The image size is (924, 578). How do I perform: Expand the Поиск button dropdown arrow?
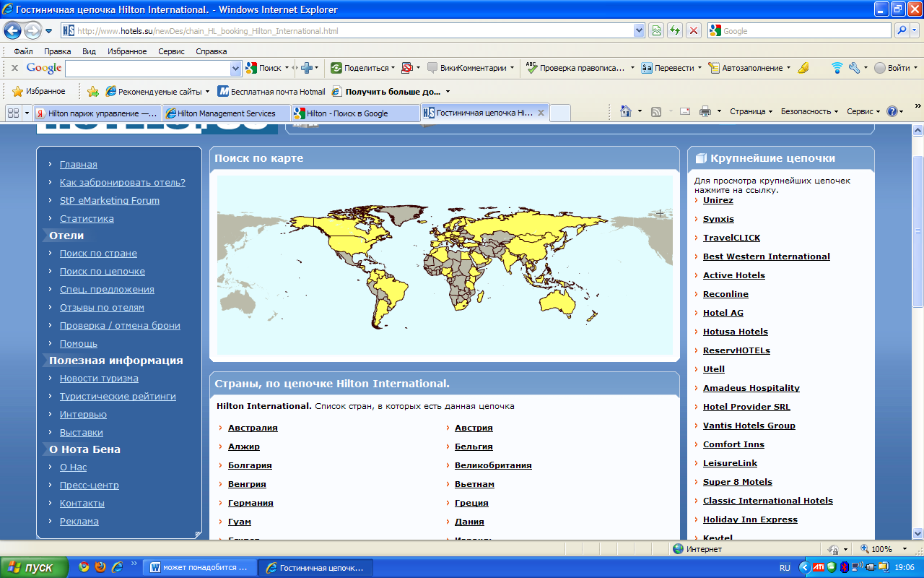287,68
